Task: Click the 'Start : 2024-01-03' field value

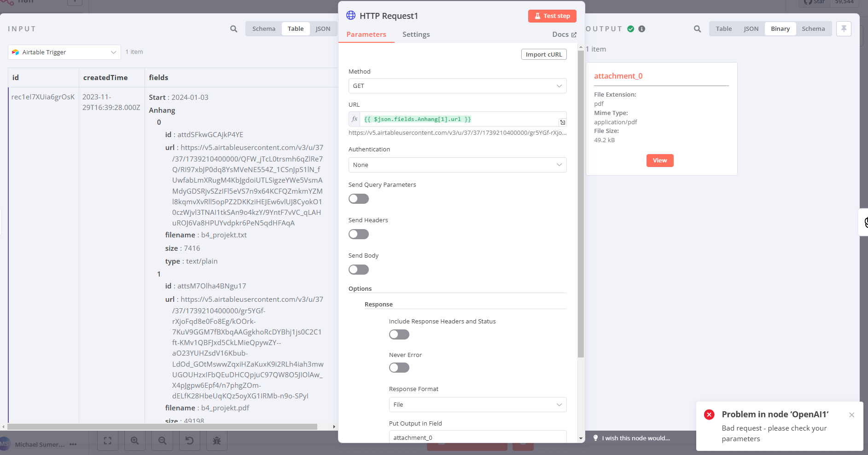Action: (x=179, y=98)
